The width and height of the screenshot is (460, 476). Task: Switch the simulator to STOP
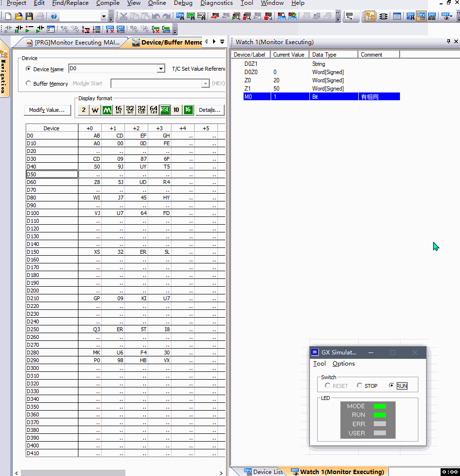point(360,385)
